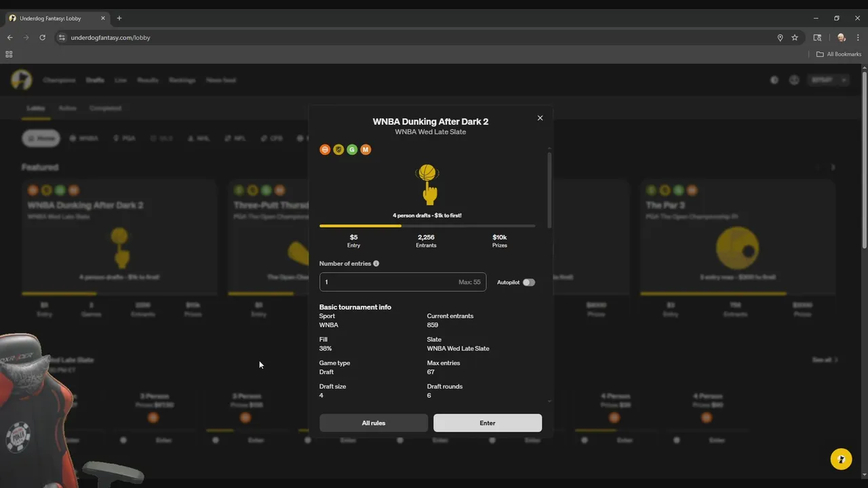The image size is (868, 488).
Task: Click the orange M badge in dialog
Action: 366,150
